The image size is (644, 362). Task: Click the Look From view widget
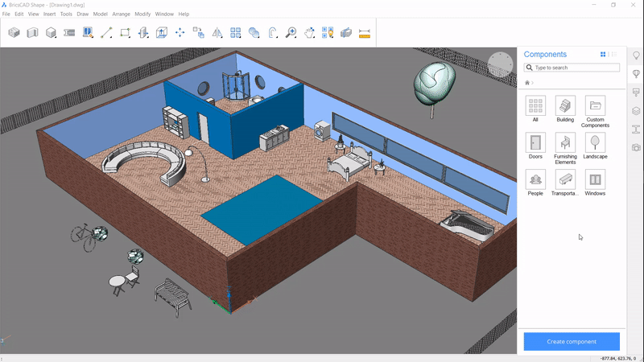click(x=500, y=64)
